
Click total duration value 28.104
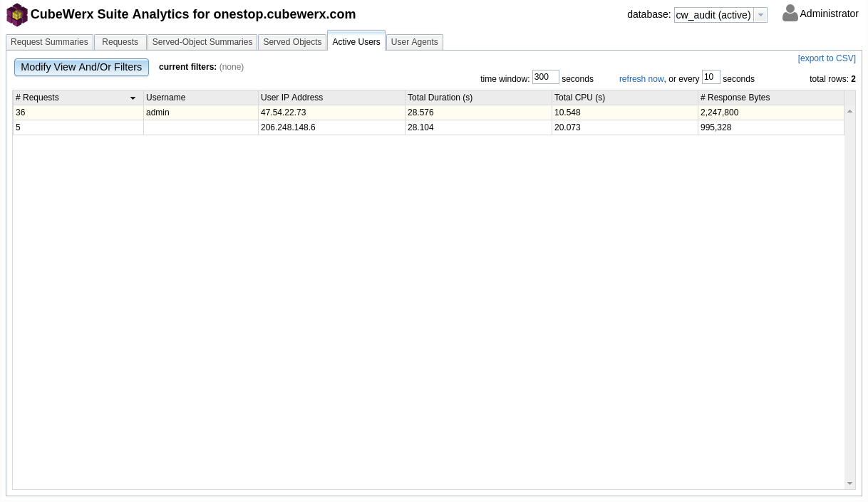tap(478, 127)
